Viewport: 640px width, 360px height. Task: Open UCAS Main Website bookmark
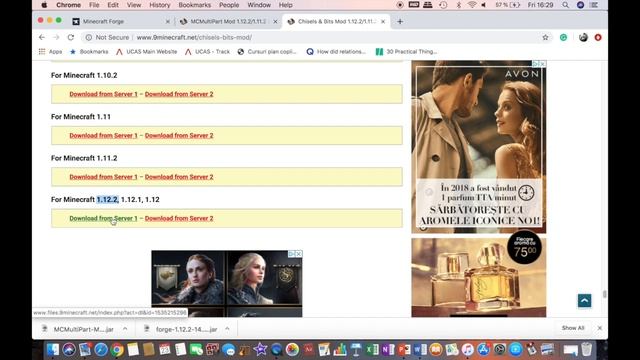point(147,51)
